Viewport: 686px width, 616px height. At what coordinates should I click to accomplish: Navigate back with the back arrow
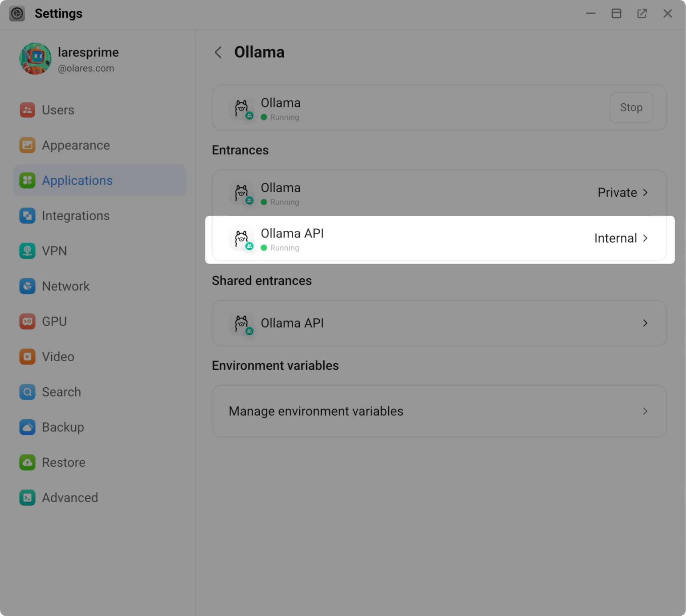[218, 52]
